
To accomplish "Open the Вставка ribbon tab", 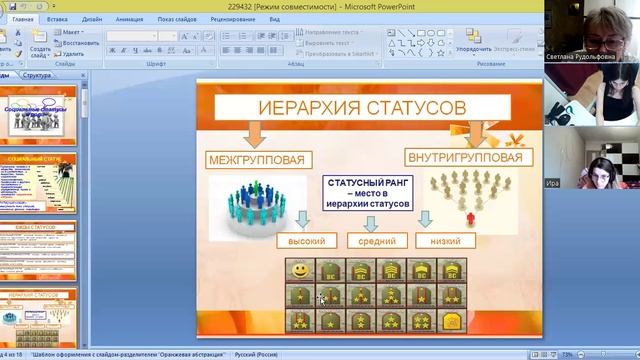I will tap(57, 19).
